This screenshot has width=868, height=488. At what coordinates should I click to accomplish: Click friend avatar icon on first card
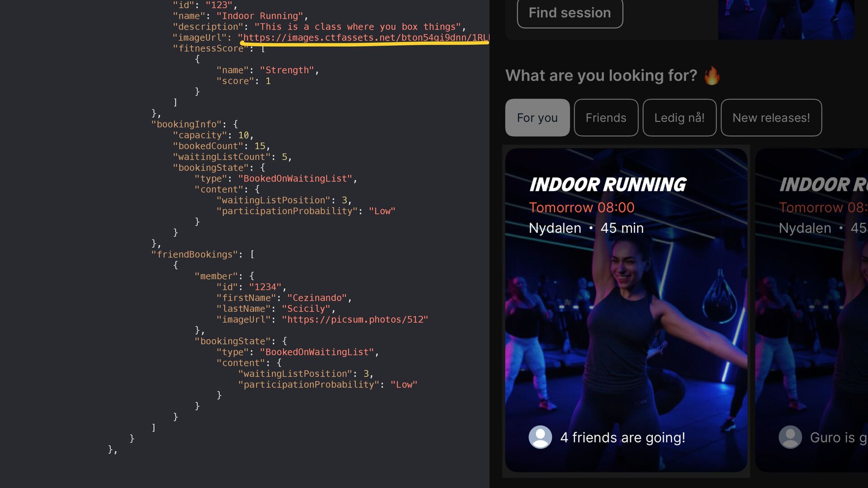[540, 437]
